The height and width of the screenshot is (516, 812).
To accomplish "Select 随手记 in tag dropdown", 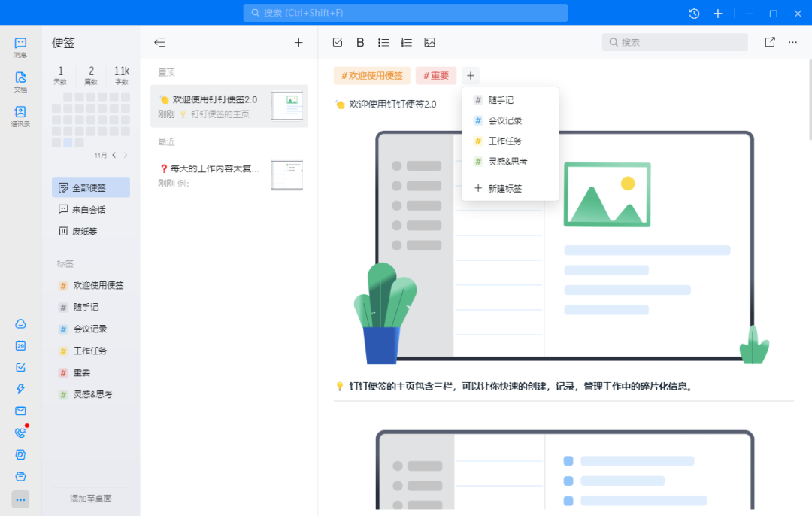I will click(510, 100).
